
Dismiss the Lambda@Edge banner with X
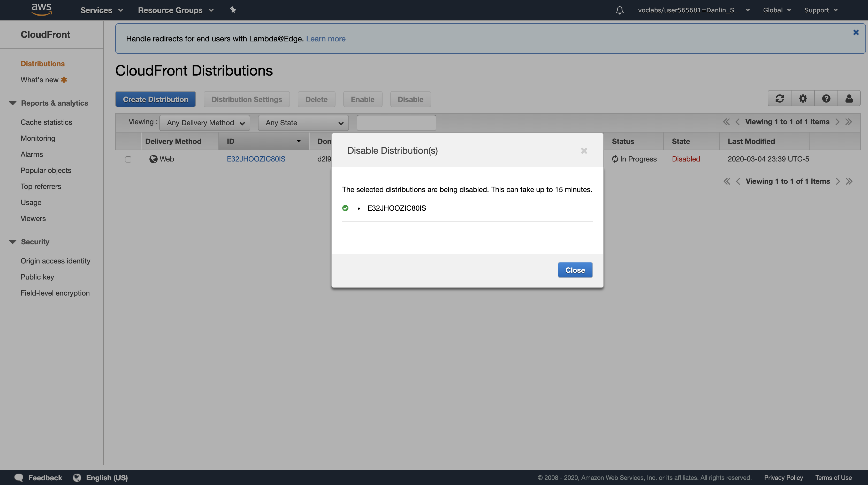[x=856, y=32]
